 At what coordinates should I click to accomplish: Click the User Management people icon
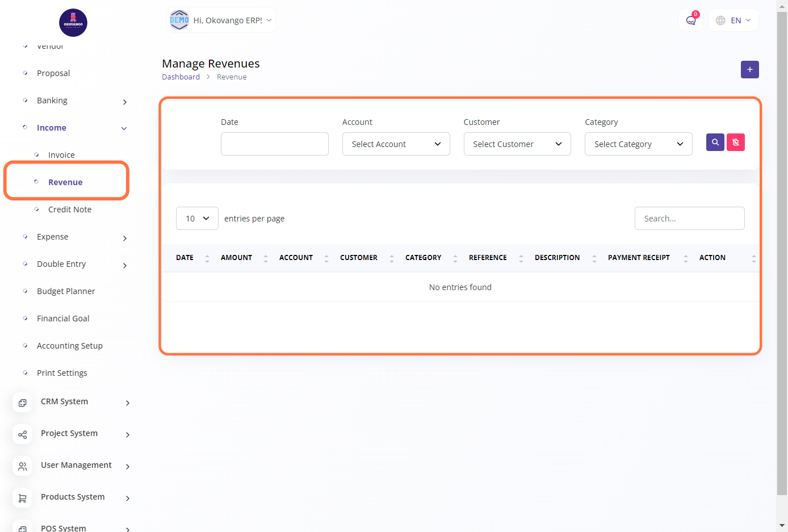22,466
